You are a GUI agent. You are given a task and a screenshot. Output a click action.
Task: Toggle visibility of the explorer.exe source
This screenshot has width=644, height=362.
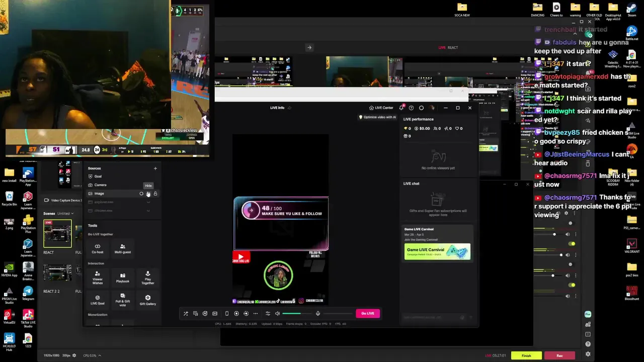[148, 202]
